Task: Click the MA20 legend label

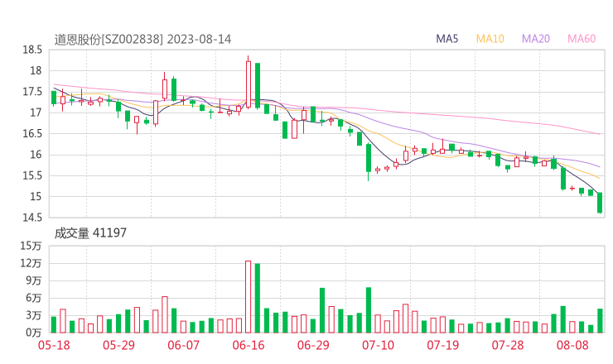Action: click(x=536, y=39)
